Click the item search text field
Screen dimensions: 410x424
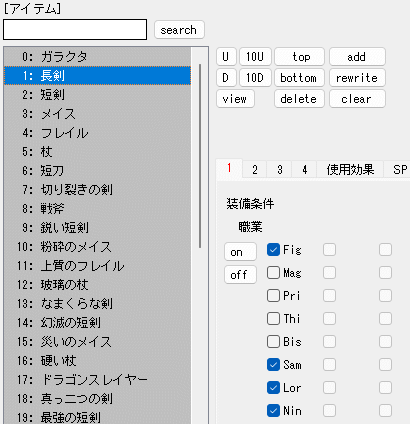tap(75, 30)
